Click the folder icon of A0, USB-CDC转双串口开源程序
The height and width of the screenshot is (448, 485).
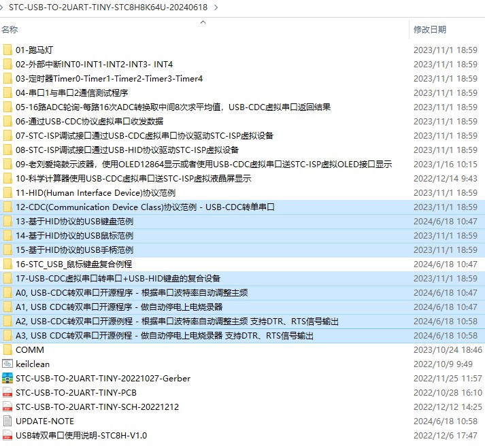7,292
